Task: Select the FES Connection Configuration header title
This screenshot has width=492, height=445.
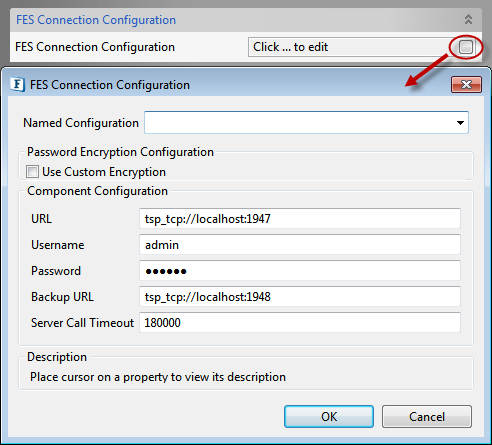Action: pos(96,20)
